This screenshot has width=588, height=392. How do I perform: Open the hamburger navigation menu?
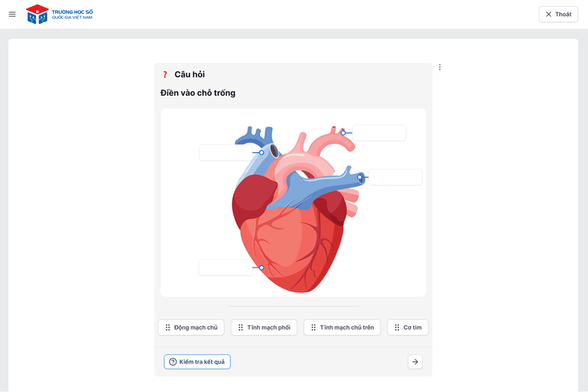[x=12, y=14]
